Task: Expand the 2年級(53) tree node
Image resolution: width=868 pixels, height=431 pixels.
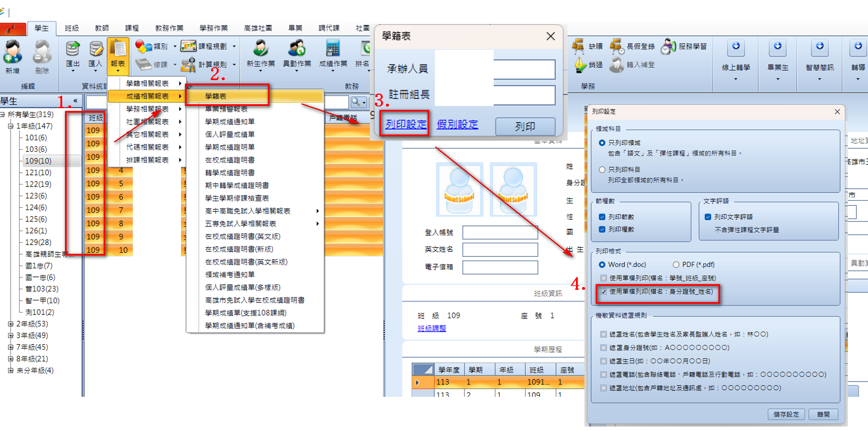Action: tap(11, 324)
